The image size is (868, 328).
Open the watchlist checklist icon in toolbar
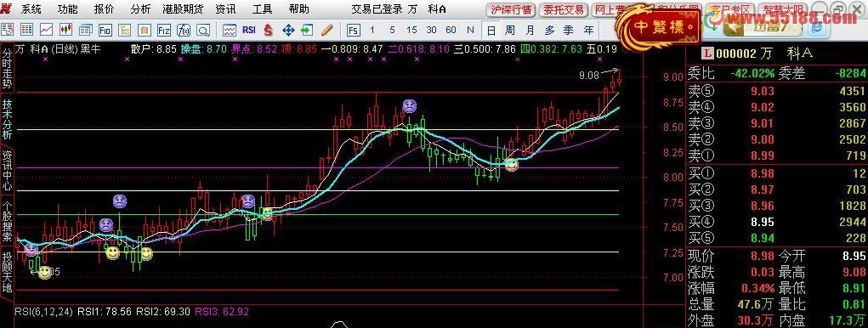8,30
